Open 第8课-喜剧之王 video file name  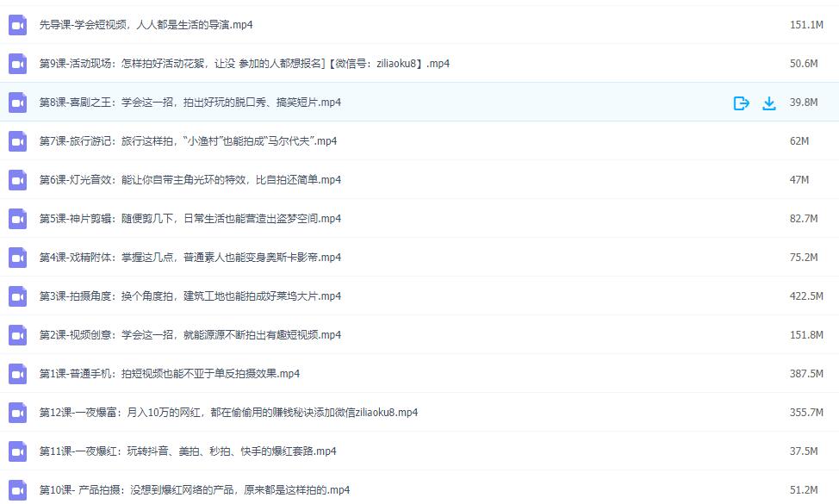coord(190,103)
